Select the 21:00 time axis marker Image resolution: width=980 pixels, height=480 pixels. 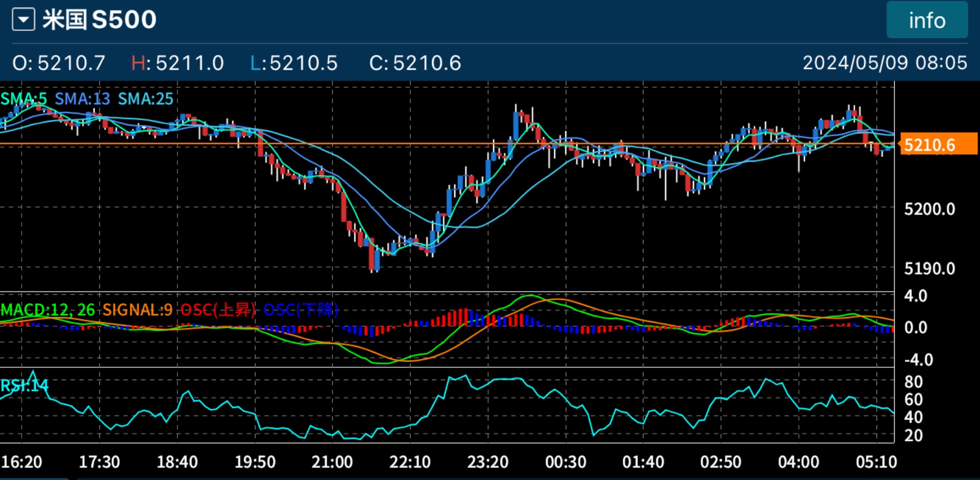point(332,462)
